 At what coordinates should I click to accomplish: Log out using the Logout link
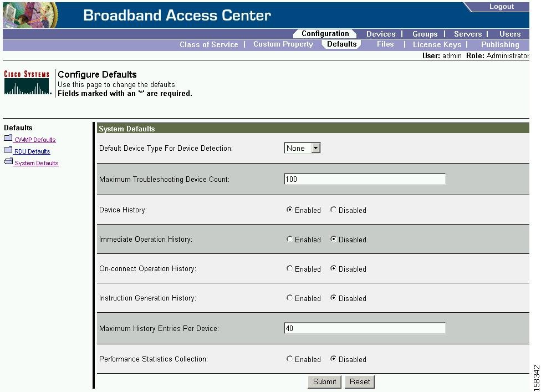point(501,7)
